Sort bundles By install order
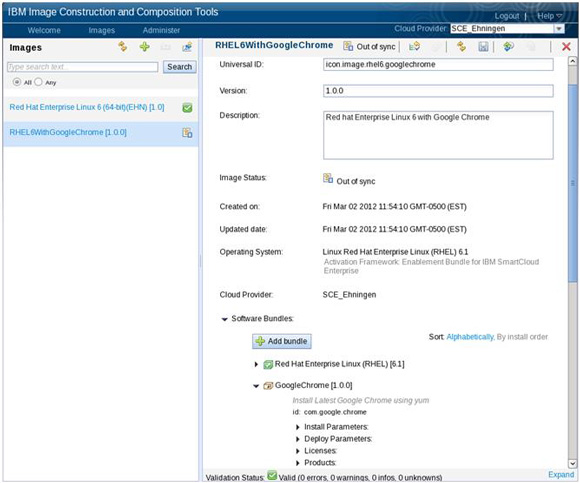This screenshot has height=483, width=580. pyautogui.click(x=522, y=337)
